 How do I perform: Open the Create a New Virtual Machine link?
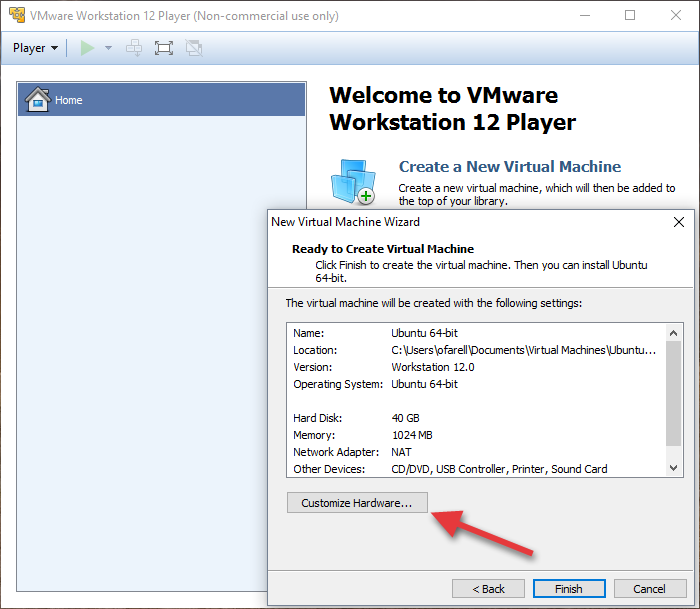(509, 167)
